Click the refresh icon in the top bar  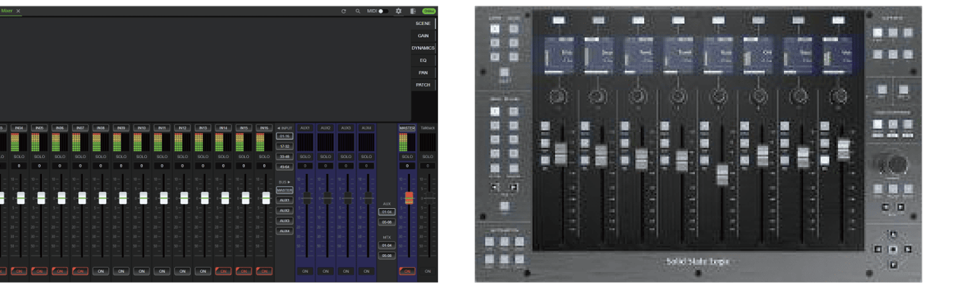click(343, 11)
